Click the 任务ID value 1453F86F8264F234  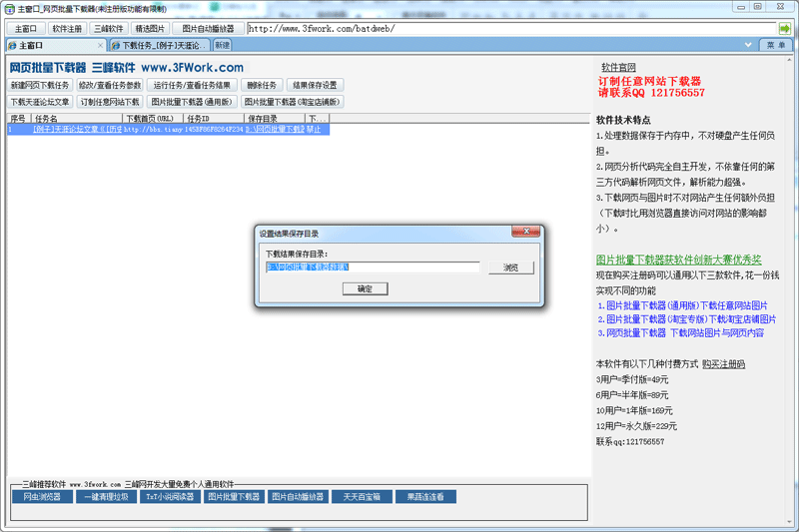214,130
